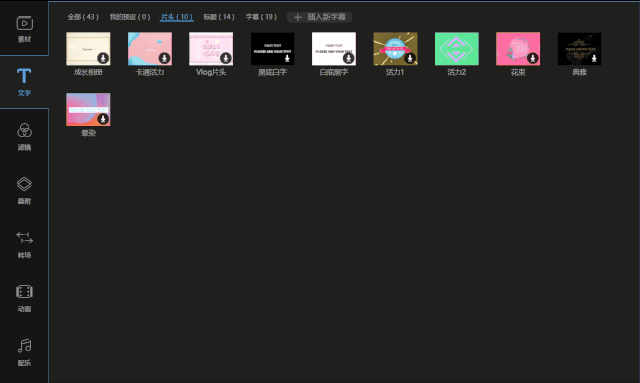Open the 配乐 music panel icon
The height and width of the screenshot is (383, 640).
pos(24,352)
